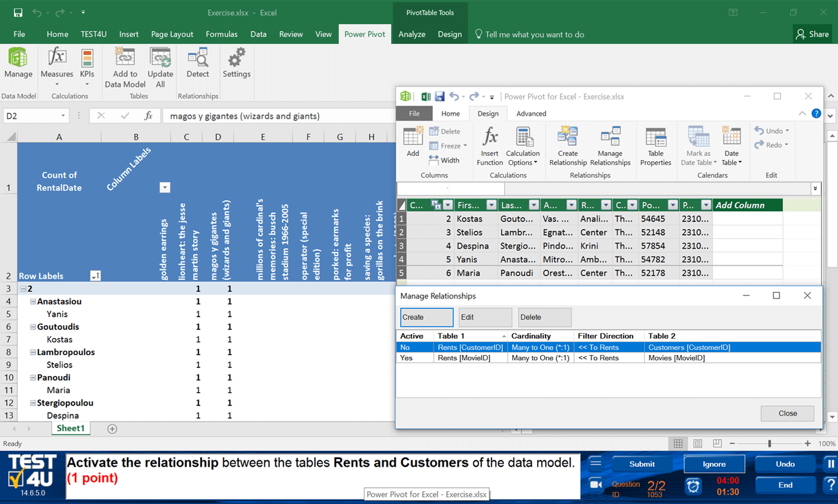Switch to Advanced tab in Power Pivot
This screenshot has height=504, width=838.
pyautogui.click(x=531, y=113)
